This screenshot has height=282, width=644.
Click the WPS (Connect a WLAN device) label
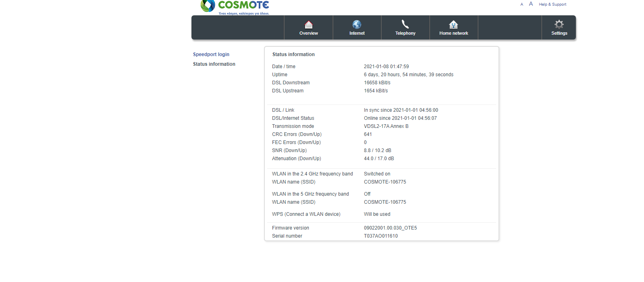(306, 214)
